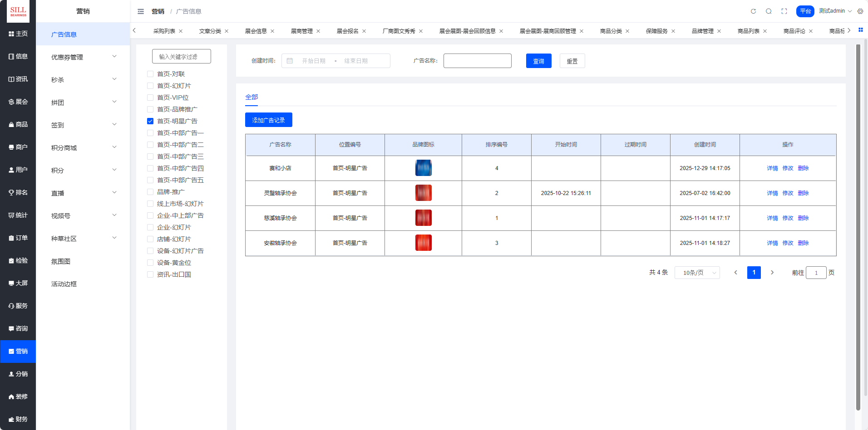The image size is (868, 430).
Task: Open the 10条/页 page size dropdown
Action: point(697,273)
